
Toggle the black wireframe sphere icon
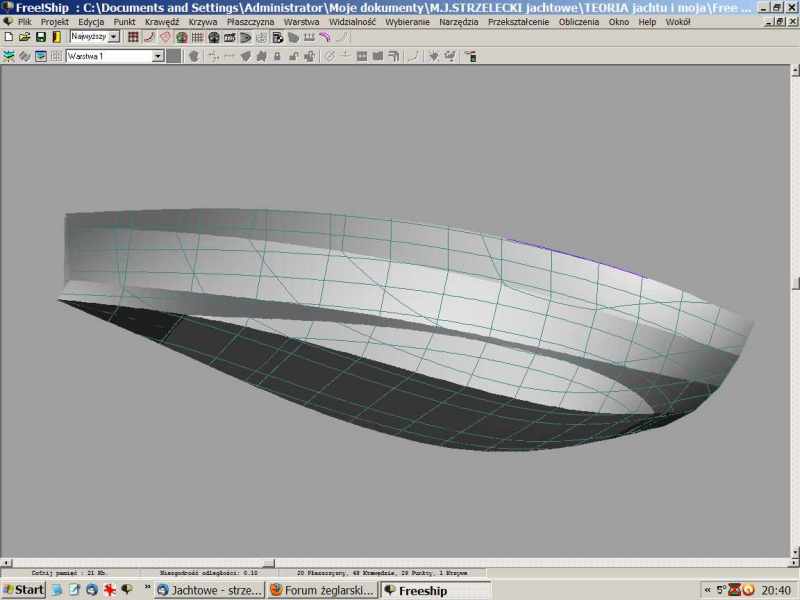[x=213, y=37]
